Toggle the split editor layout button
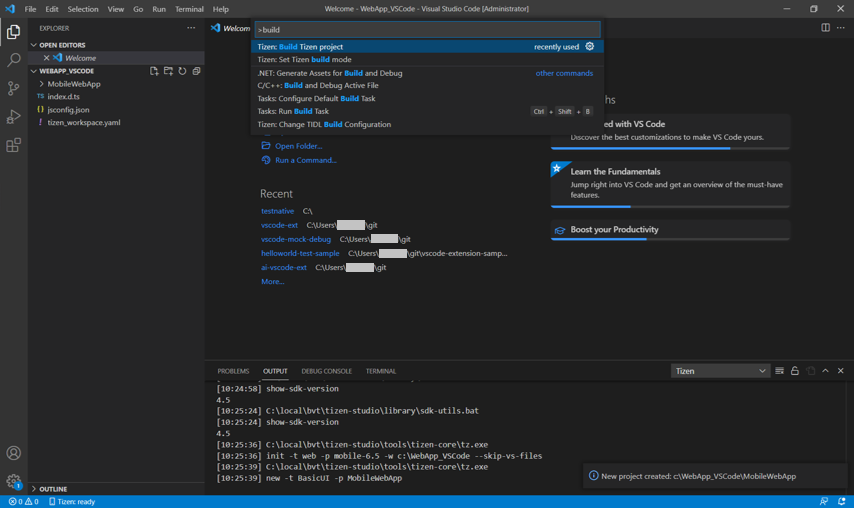Viewport: 855px width, 509px height. point(825,28)
